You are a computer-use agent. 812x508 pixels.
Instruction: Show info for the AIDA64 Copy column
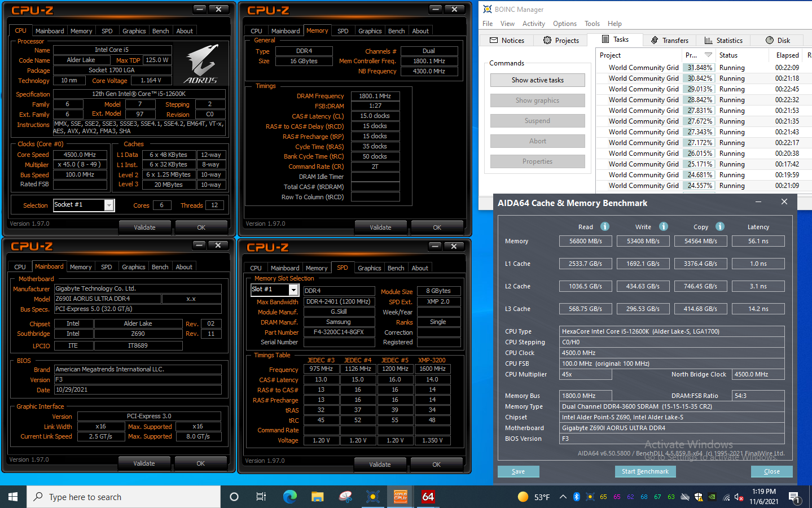(720, 226)
